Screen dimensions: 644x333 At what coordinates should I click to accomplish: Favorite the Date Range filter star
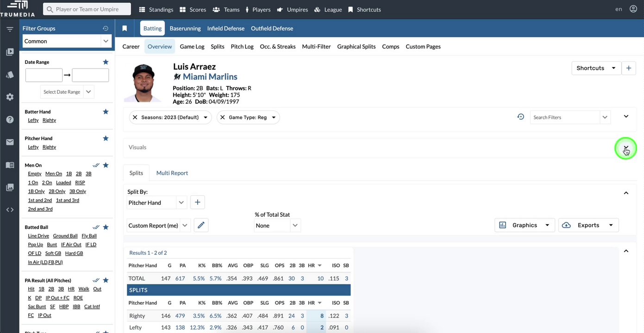[106, 62]
